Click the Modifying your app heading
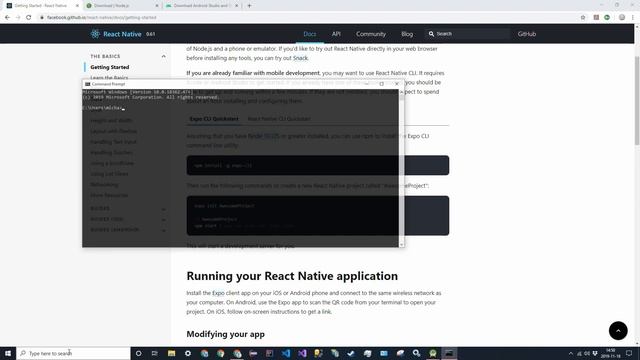640x360 pixels. (225, 334)
